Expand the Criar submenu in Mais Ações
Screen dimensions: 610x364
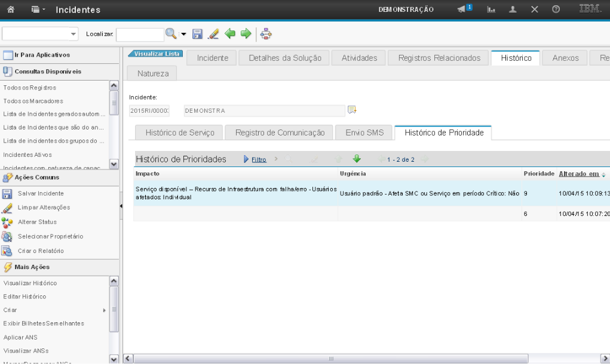pyautogui.click(x=105, y=310)
